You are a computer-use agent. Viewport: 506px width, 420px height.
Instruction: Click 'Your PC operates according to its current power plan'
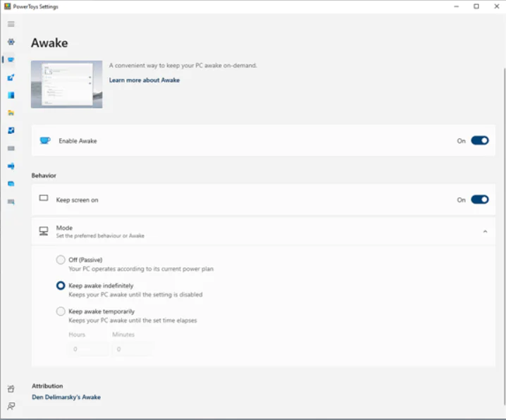141,268
